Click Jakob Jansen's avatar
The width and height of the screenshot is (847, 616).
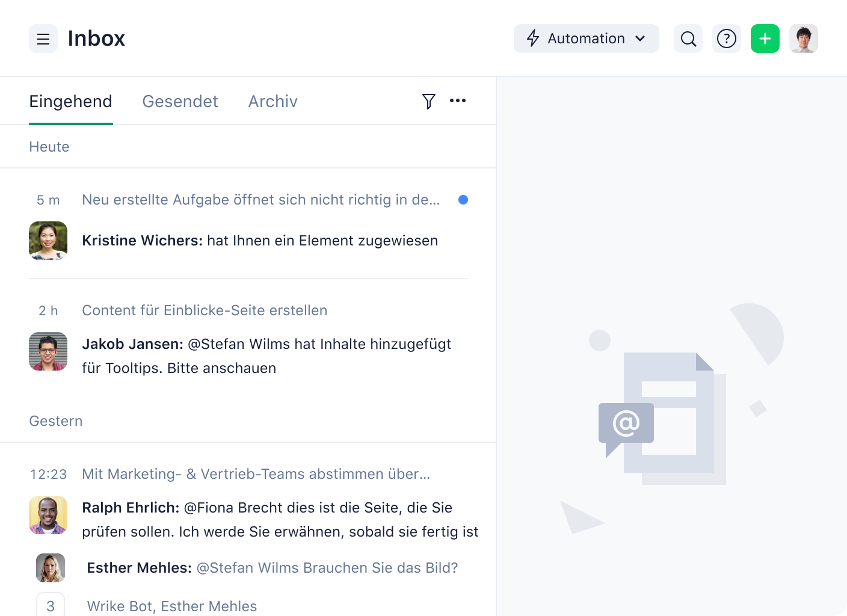[x=48, y=351]
